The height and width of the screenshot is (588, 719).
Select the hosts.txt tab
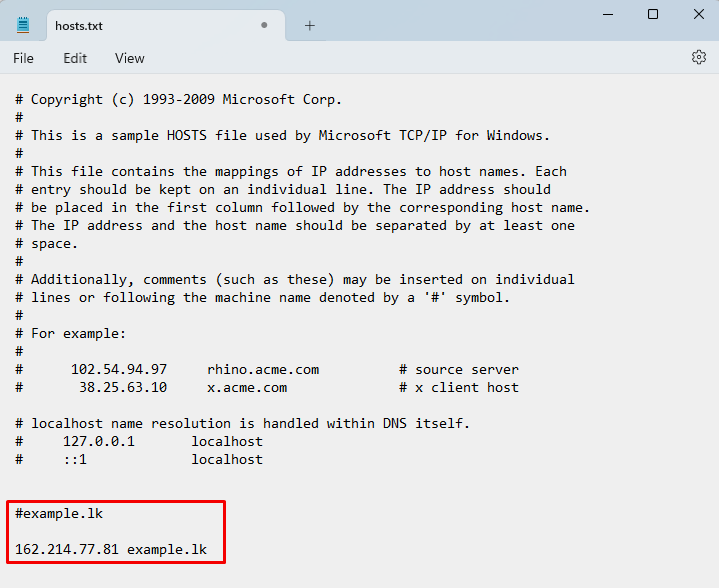(x=166, y=26)
